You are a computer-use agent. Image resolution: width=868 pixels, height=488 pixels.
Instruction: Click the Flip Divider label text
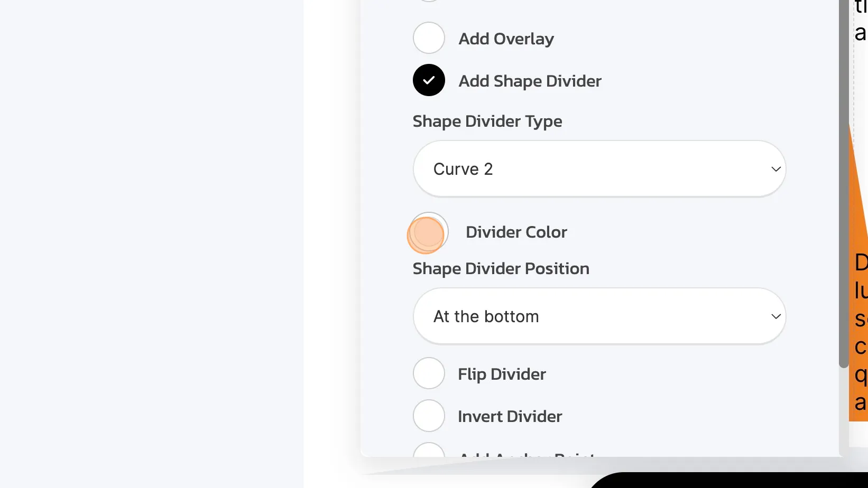(x=501, y=373)
